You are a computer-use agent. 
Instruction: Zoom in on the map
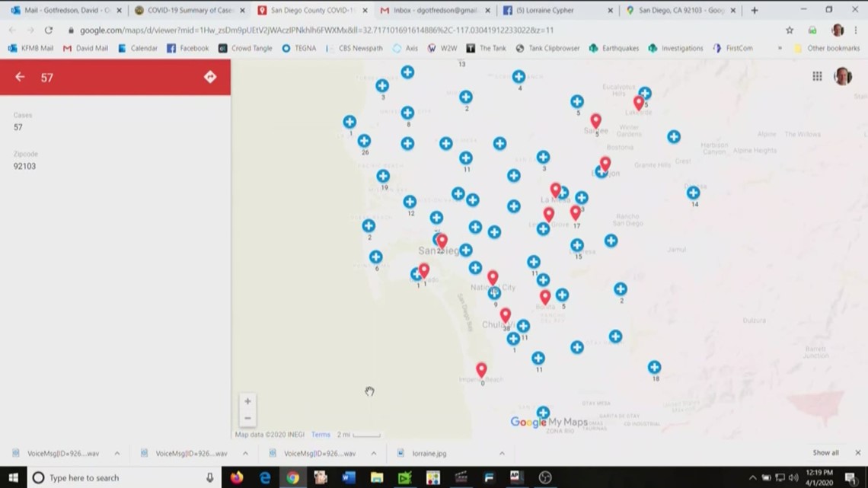pyautogui.click(x=247, y=401)
